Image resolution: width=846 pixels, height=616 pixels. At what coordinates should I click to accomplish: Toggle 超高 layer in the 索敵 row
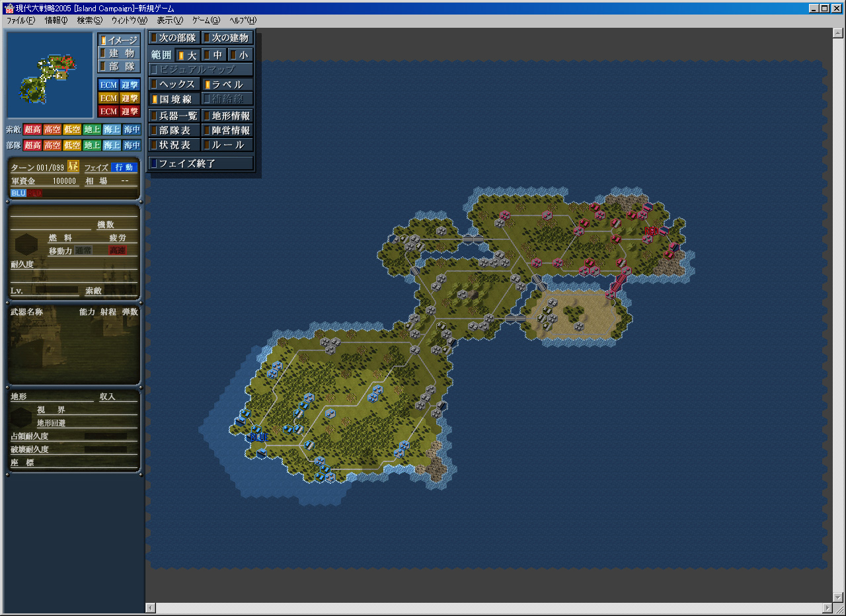click(33, 130)
